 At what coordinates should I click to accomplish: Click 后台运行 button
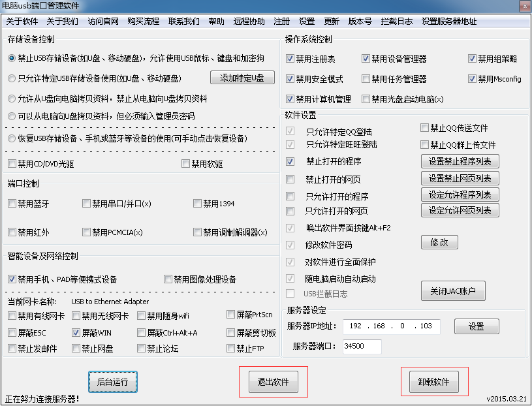[113, 381]
